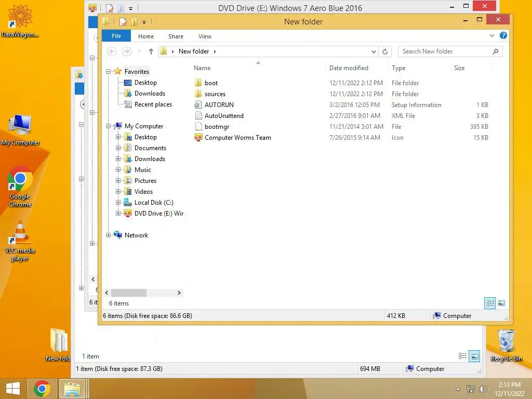Click the navigation pane scroll right arrow
This screenshot has width=532, height=399.
179,292
